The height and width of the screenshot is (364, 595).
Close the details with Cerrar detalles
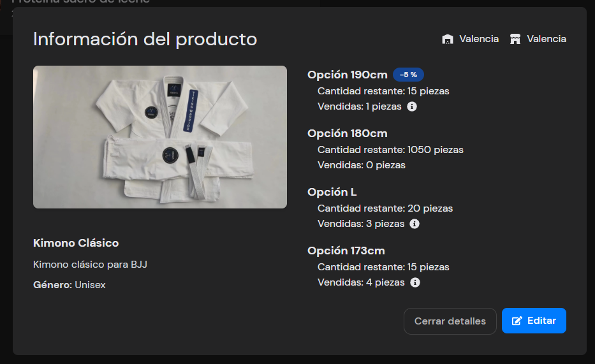(450, 321)
